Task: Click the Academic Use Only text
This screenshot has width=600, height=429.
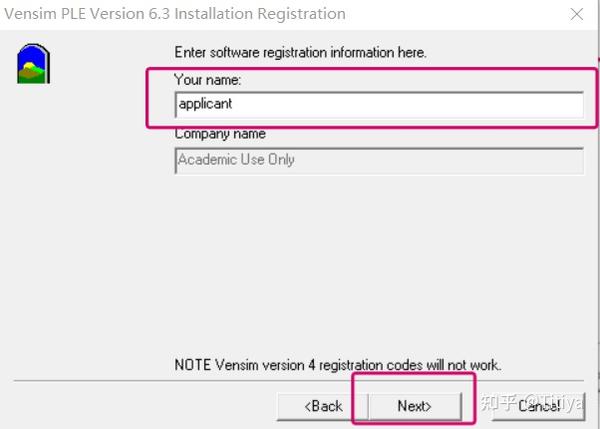Action: pyautogui.click(x=236, y=160)
